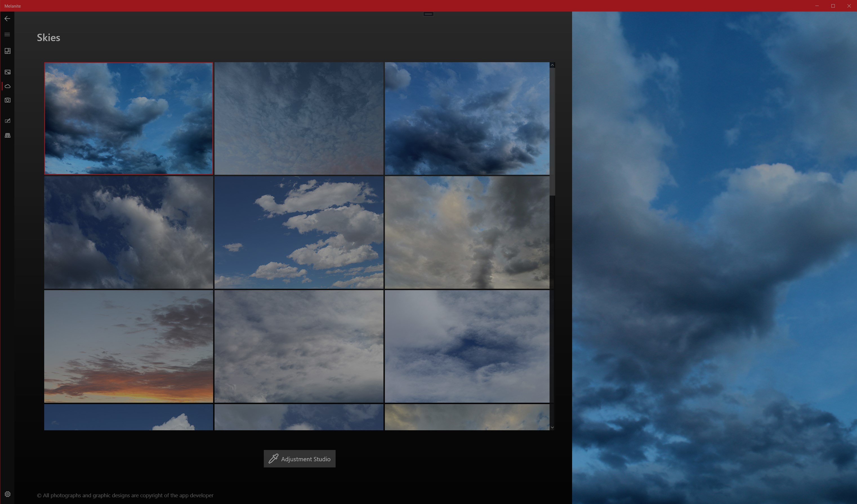Image resolution: width=857 pixels, height=504 pixels.
Task: Select the gray mottled overcast sky thumbnail
Action: pyautogui.click(x=299, y=118)
